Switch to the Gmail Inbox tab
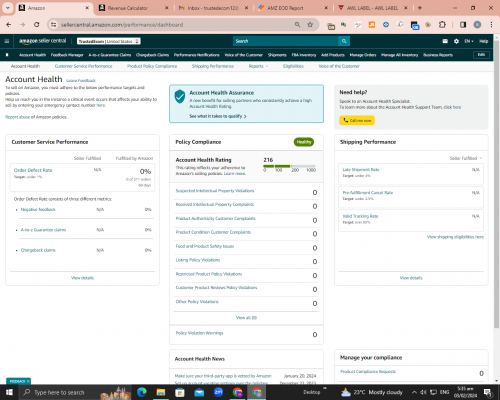500x400 pixels. [213, 8]
